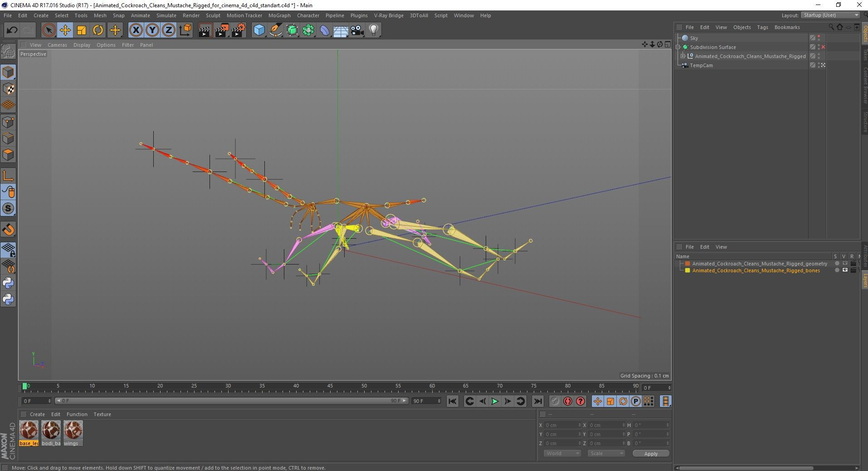Switch to Model mode
Screen dimensions: 868x471
(x=8, y=73)
